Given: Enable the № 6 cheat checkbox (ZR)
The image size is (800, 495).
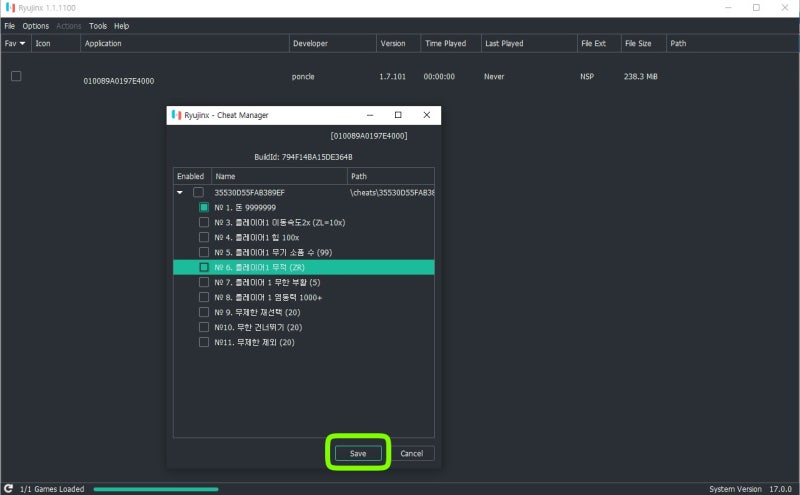Looking at the screenshot, I should (204, 267).
